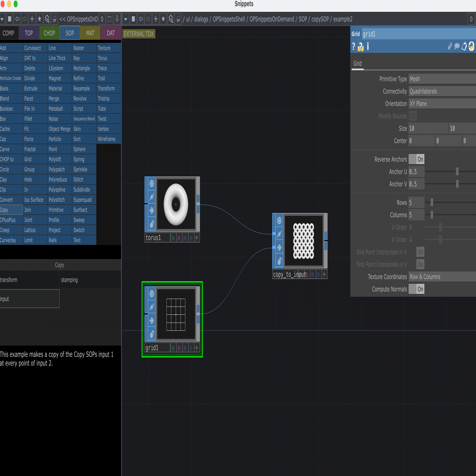Adjust the Anchor U slider
Screen dimensions: 476x476
coord(457,171)
